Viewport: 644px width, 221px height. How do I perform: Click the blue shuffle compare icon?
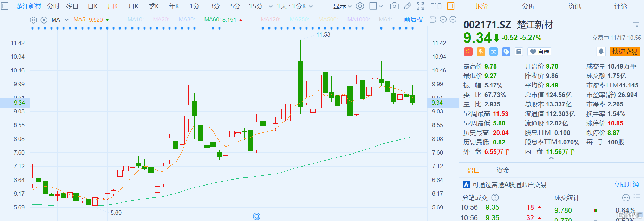pos(494,52)
